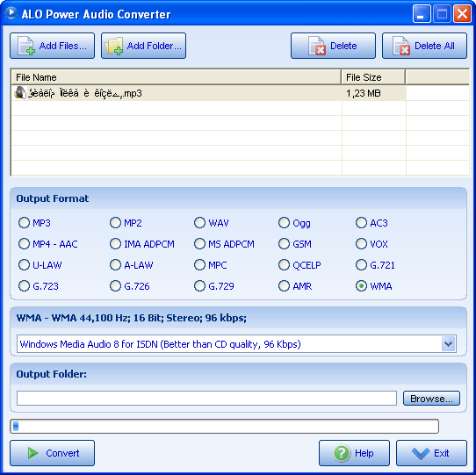Click the conversion progress bar
Viewport: 476px width, 475px height.
click(x=224, y=426)
